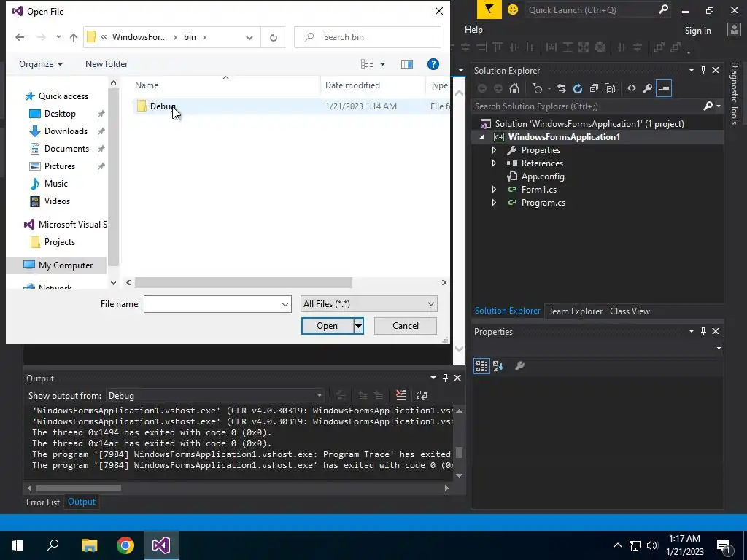Click Pending Changes Filter clock icon
The height and width of the screenshot is (560, 747).
538,88
